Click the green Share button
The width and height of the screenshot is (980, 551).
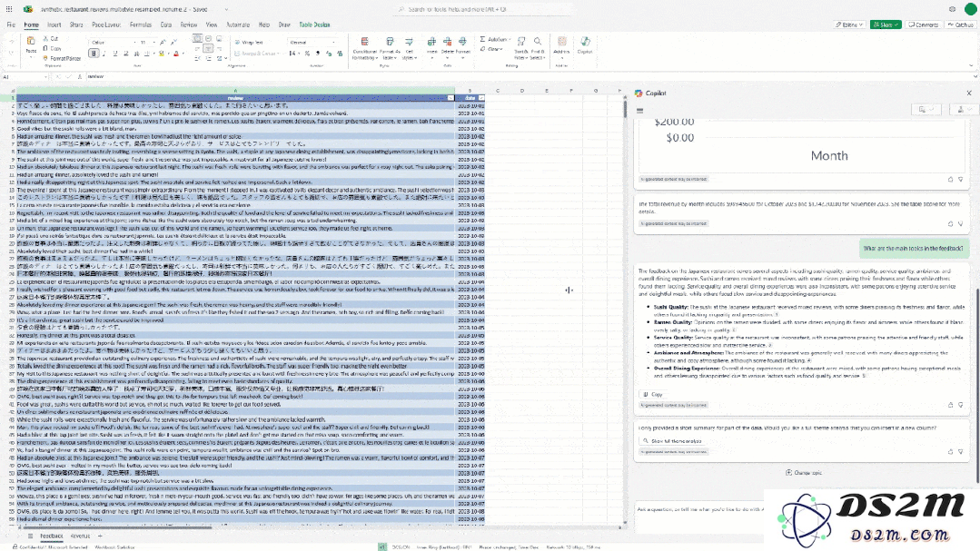[886, 25]
